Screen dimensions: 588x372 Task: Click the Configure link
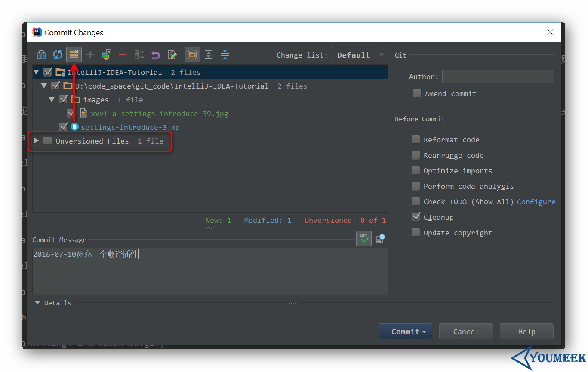point(536,202)
